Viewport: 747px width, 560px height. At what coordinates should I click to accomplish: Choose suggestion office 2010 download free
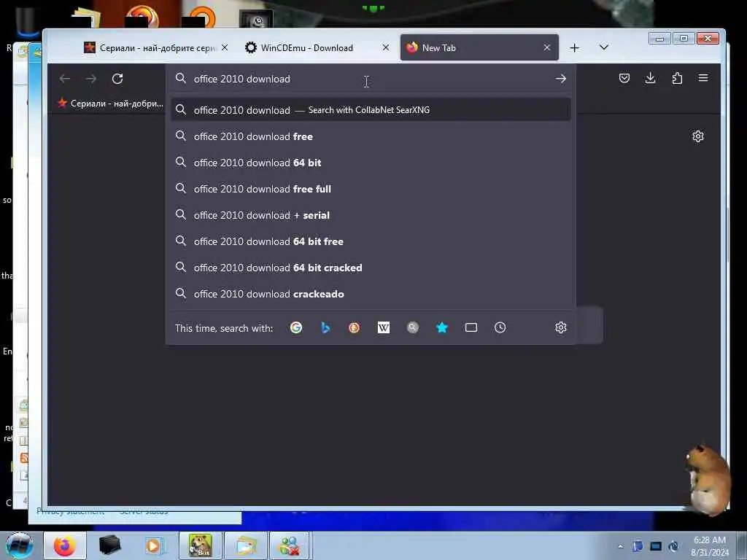coord(371,136)
